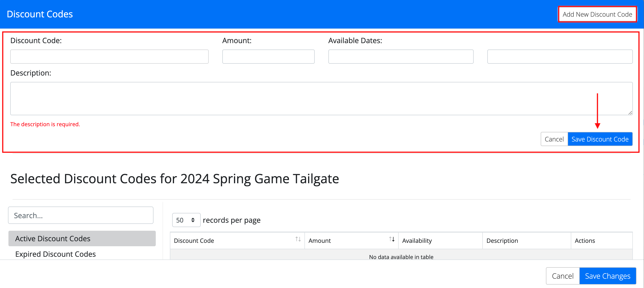
Task: Click the first Available Dates field
Action: [400, 57]
